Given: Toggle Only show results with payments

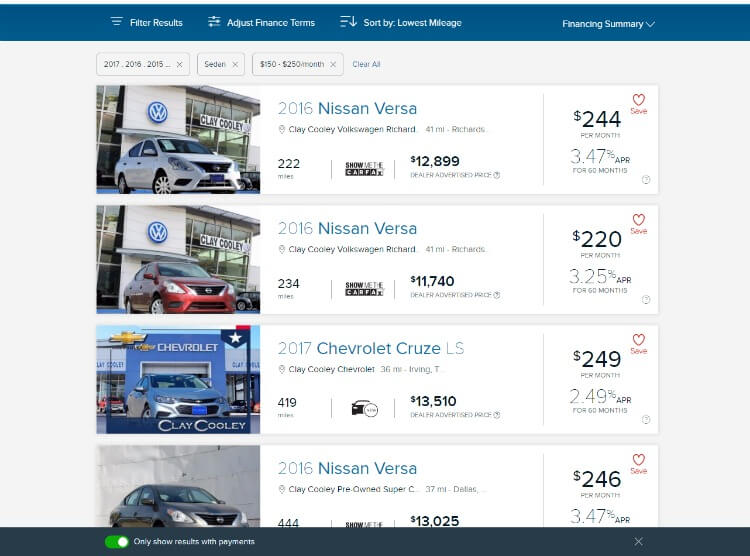Looking at the screenshot, I should [x=117, y=542].
